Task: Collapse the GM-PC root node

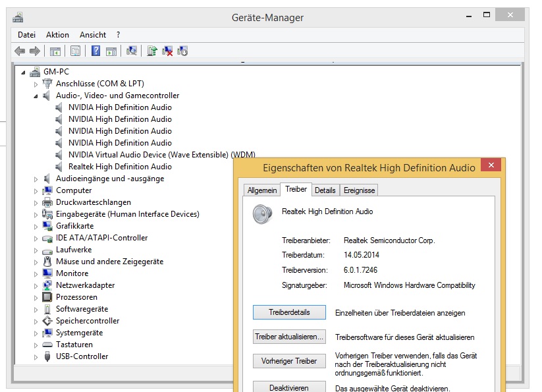Action: pos(23,72)
